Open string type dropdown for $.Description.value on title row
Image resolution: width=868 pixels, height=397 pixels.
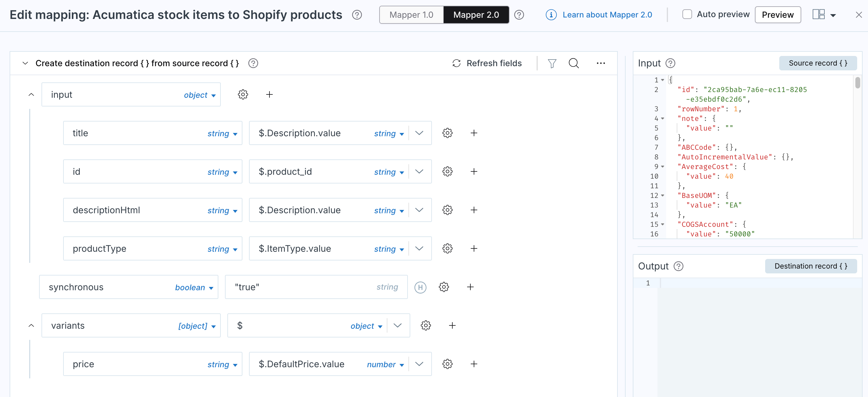[x=389, y=134]
